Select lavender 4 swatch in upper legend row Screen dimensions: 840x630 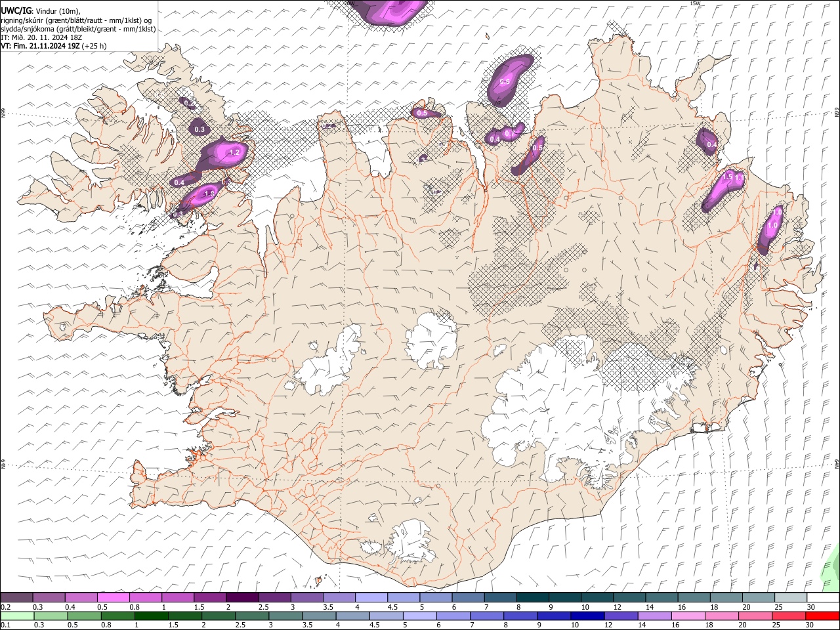pos(371,597)
